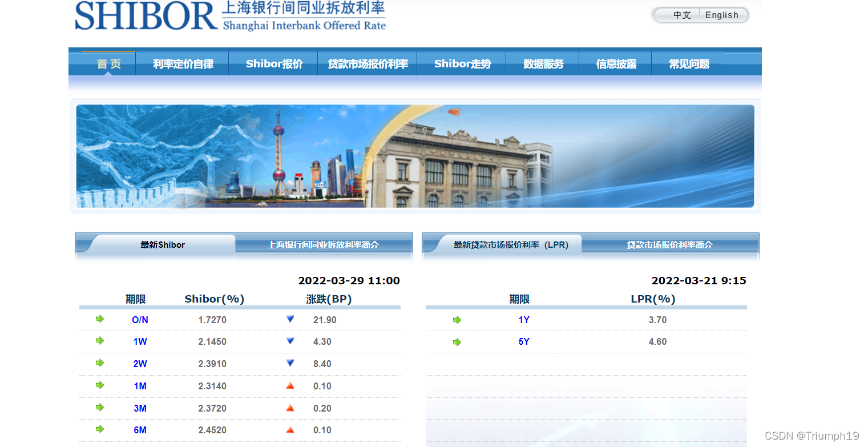This screenshot has height=447, width=868.
Task: Open the 1W term link
Action: click(x=140, y=341)
